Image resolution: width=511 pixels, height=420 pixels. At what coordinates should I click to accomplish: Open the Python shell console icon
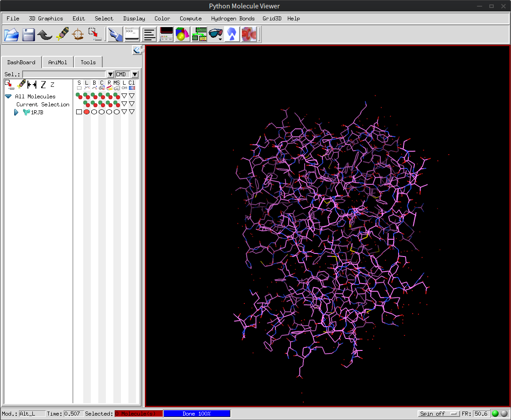[x=132, y=35]
